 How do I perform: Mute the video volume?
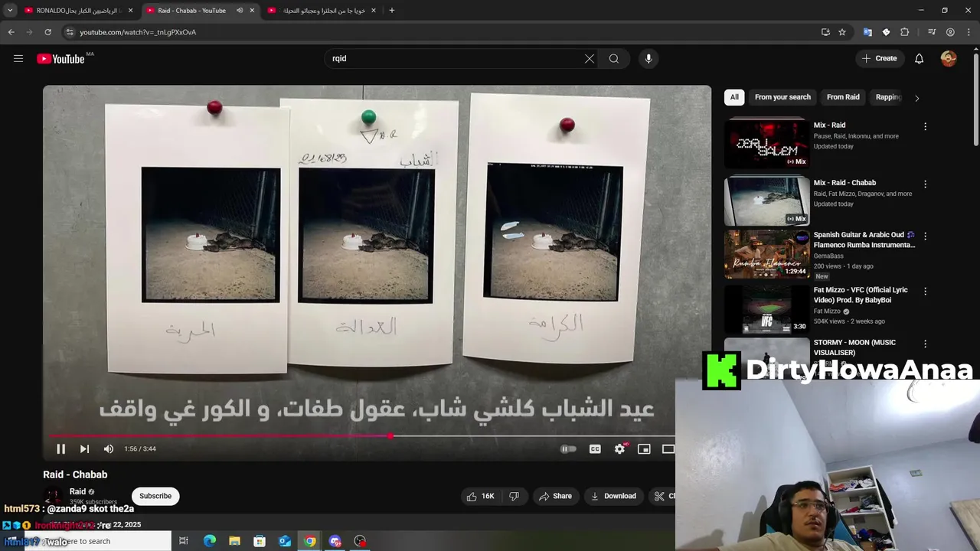(108, 449)
